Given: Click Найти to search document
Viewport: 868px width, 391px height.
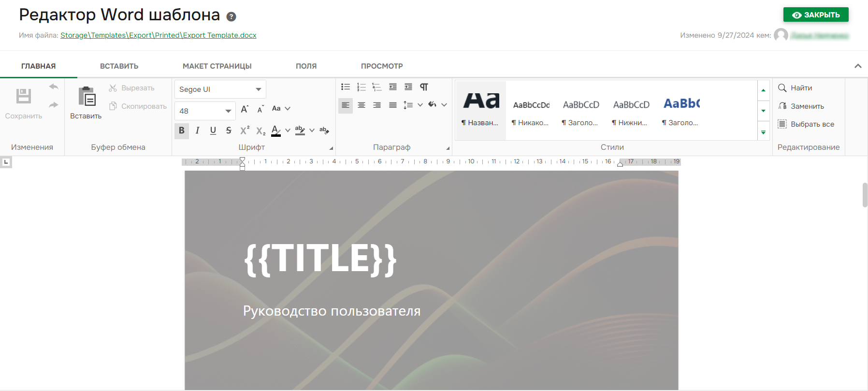Looking at the screenshot, I should 795,88.
